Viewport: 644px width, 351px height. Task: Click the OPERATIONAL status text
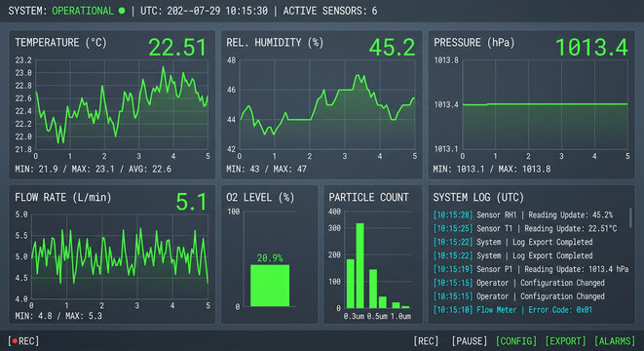click(83, 11)
